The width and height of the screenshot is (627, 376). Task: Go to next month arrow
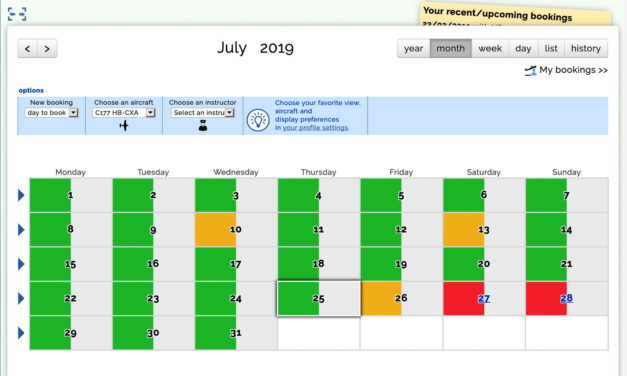pyautogui.click(x=47, y=49)
